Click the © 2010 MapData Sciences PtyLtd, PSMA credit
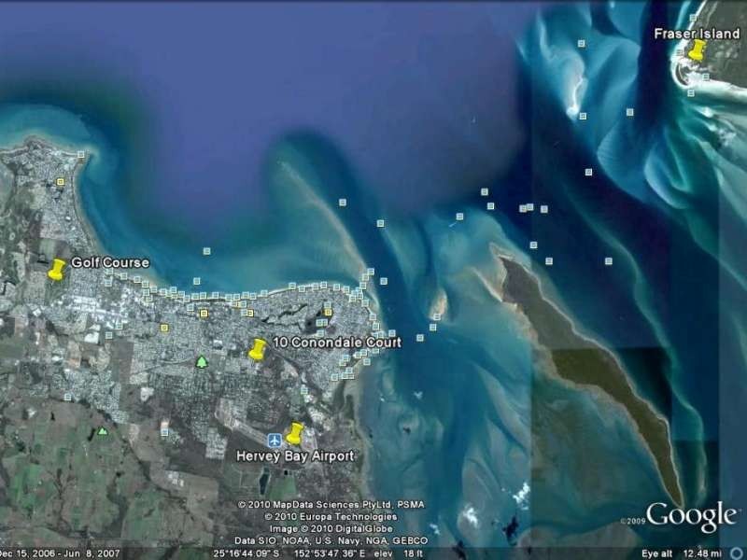Viewport: 747px width, 560px height. pyautogui.click(x=331, y=504)
